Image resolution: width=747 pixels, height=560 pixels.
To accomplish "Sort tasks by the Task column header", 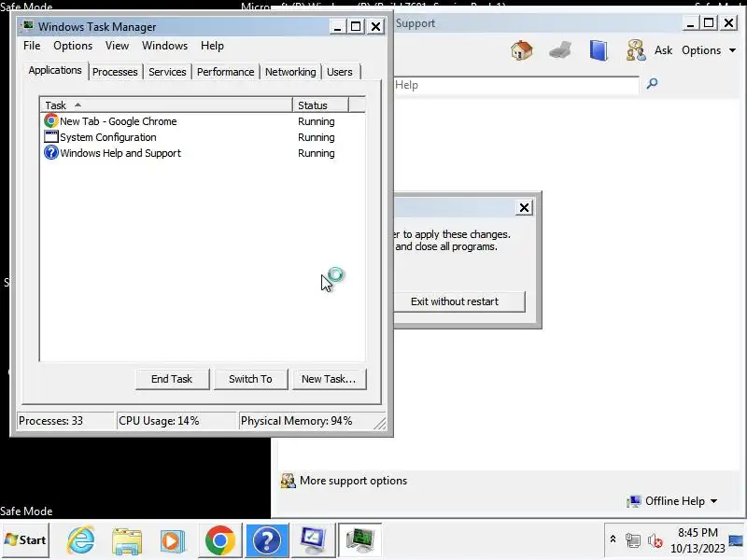I will (x=166, y=105).
